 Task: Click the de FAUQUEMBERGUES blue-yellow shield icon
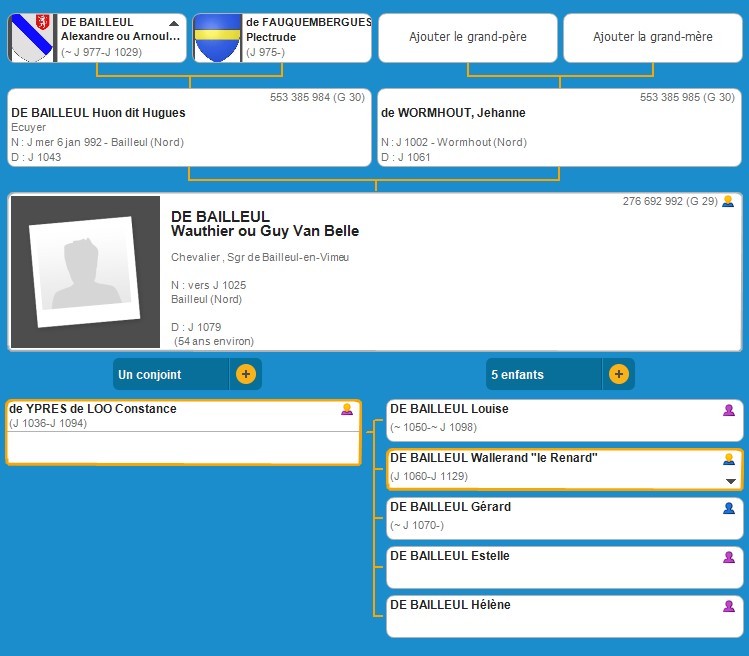coord(217,38)
